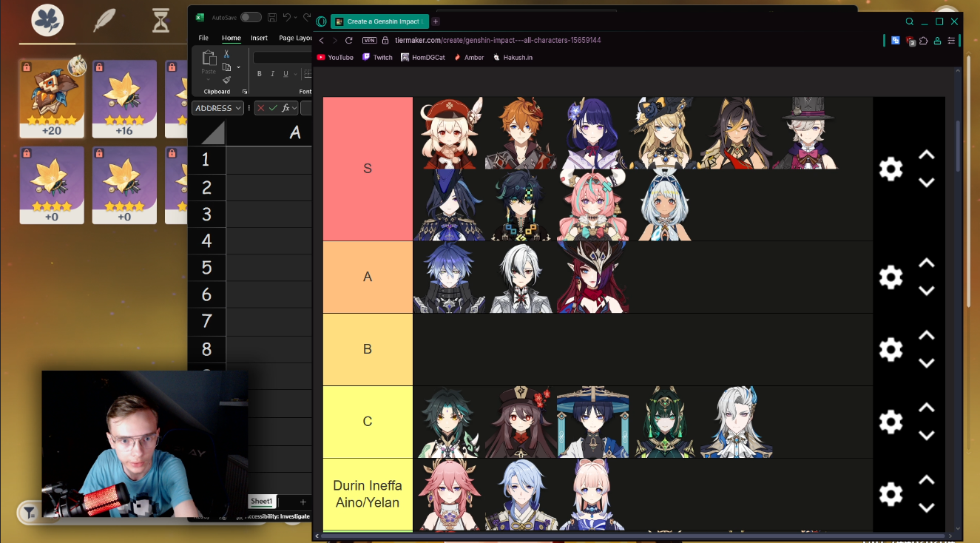Select the Create a Genshin Impact browser tab
Screen dimensions: 980x543
pyautogui.click(x=379, y=21)
